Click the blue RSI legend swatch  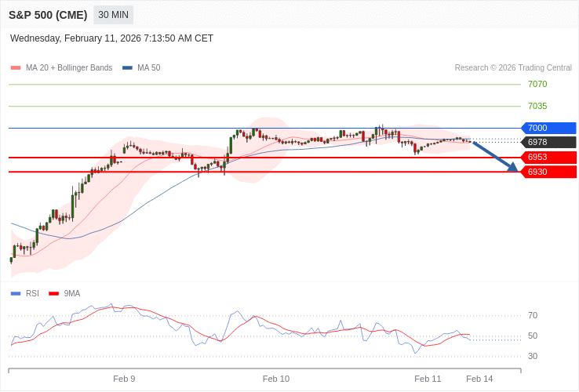[16, 294]
